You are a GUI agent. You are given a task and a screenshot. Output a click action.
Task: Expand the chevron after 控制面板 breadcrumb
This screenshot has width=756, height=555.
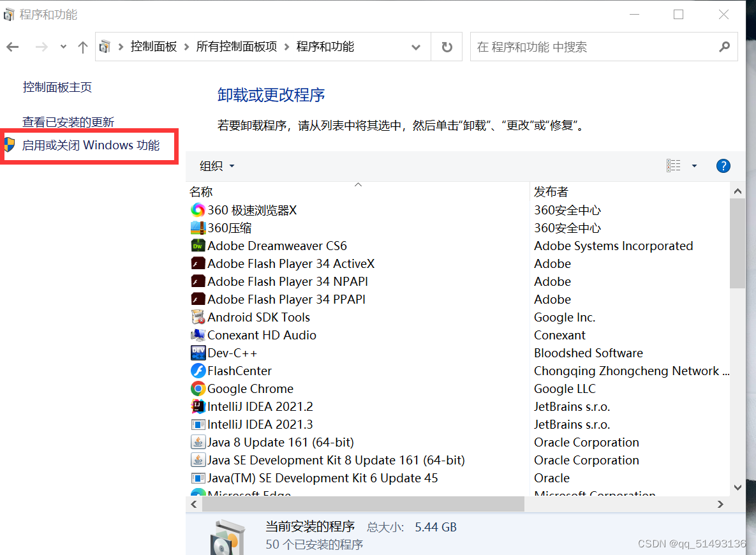(x=186, y=47)
